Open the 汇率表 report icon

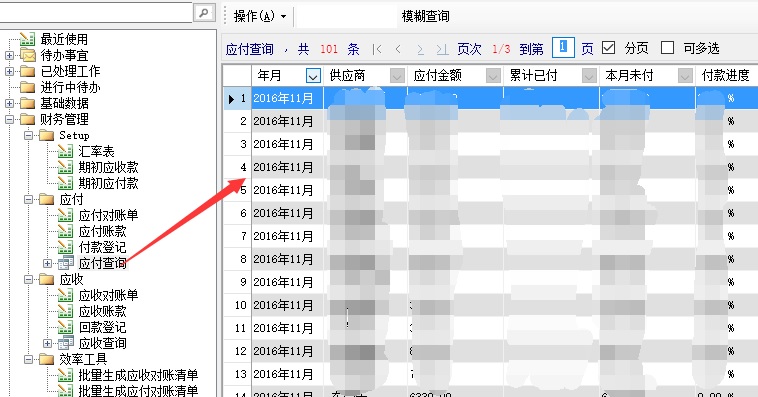pyautogui.click(x=66, y=151)
